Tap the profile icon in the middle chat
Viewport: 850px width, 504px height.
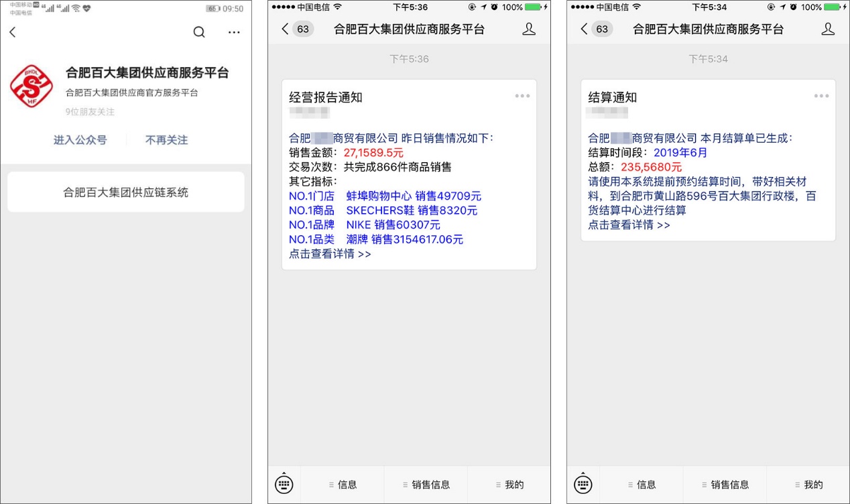click(529, 29)
